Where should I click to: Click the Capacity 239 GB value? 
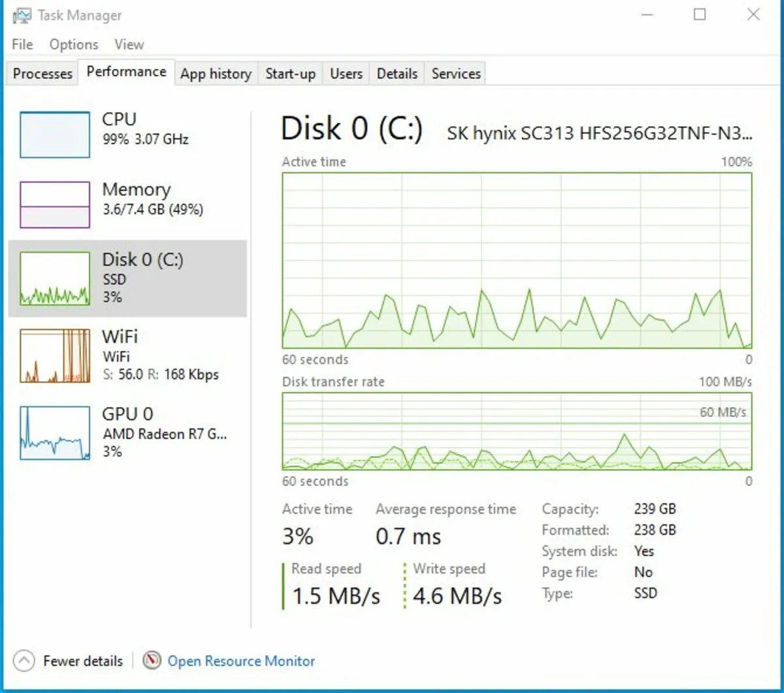click(655, 509)
